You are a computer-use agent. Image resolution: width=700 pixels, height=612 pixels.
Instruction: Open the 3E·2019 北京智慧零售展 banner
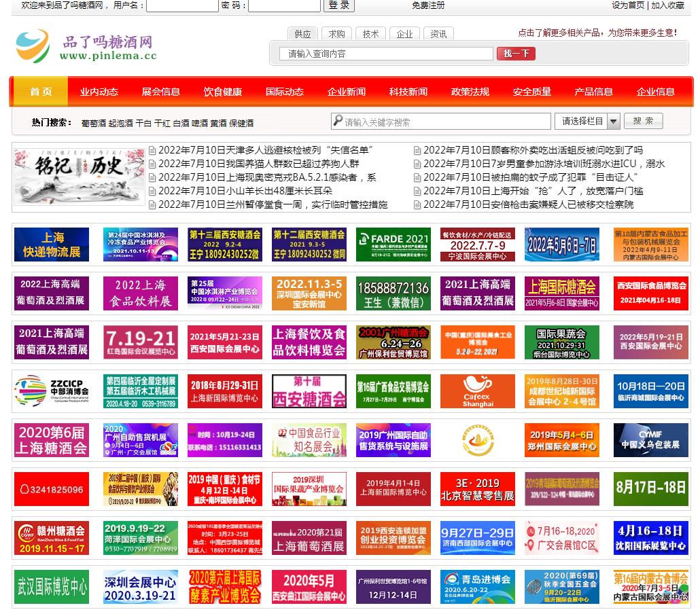tap(478, 489)
